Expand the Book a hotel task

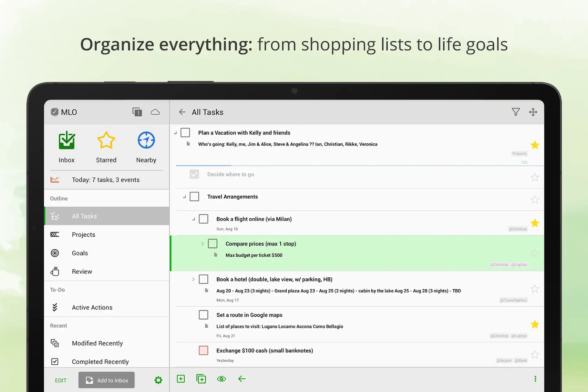pyautogui.click(x=193, y=279)
